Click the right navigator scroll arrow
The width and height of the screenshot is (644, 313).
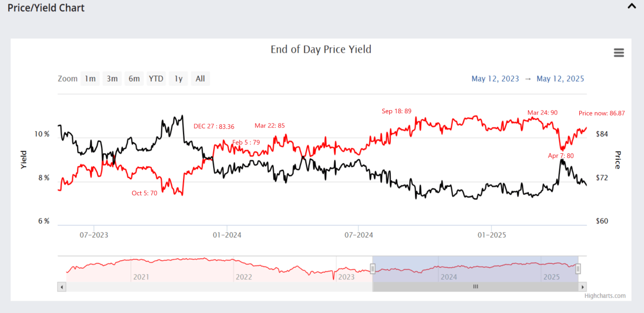(582, 287)
